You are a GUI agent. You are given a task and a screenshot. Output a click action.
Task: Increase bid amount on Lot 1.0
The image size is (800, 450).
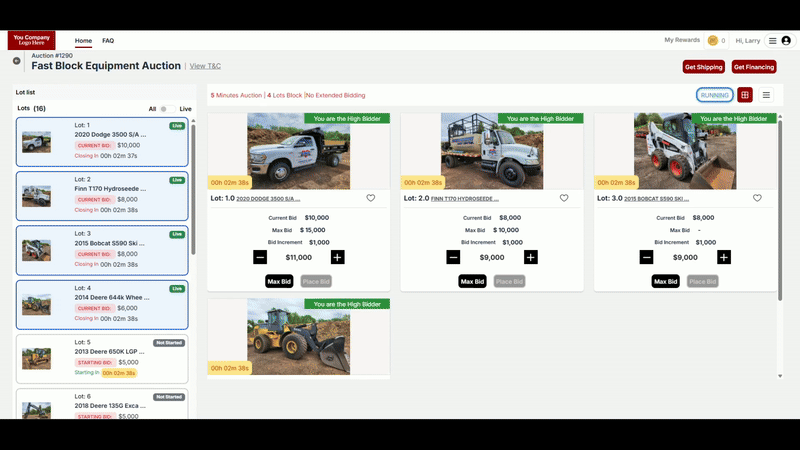tap(337, 257)
